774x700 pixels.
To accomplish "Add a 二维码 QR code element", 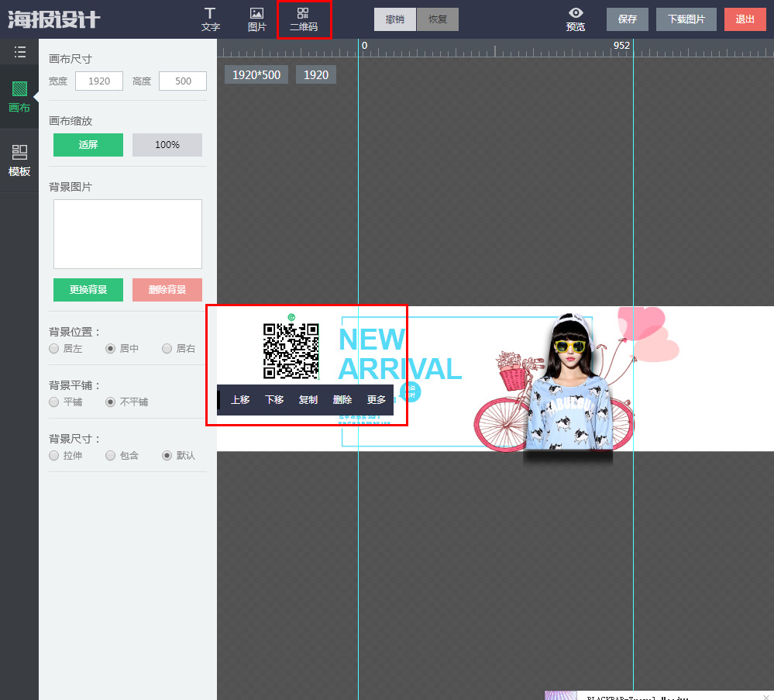I will (x=304, y=19).
